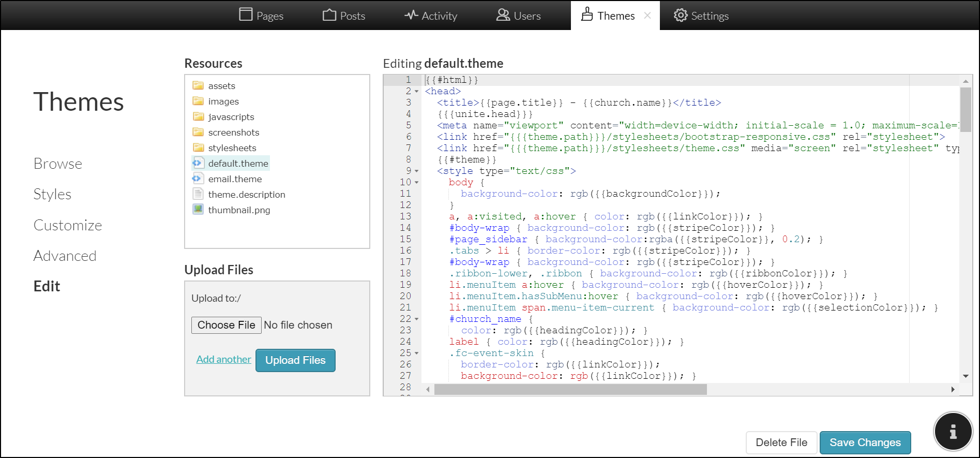Follow the Add another link

(223, 359)
